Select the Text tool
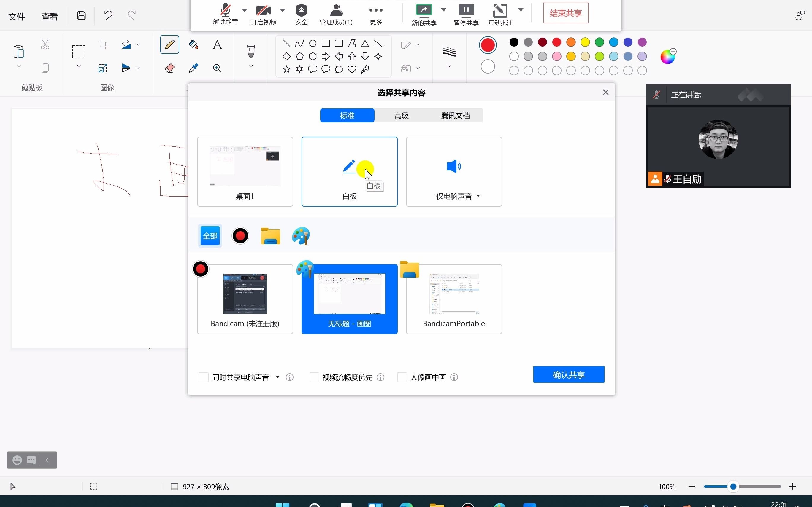The height and width of the screenshot is (507, 812). pyautogui.click(x=217, y=44)
